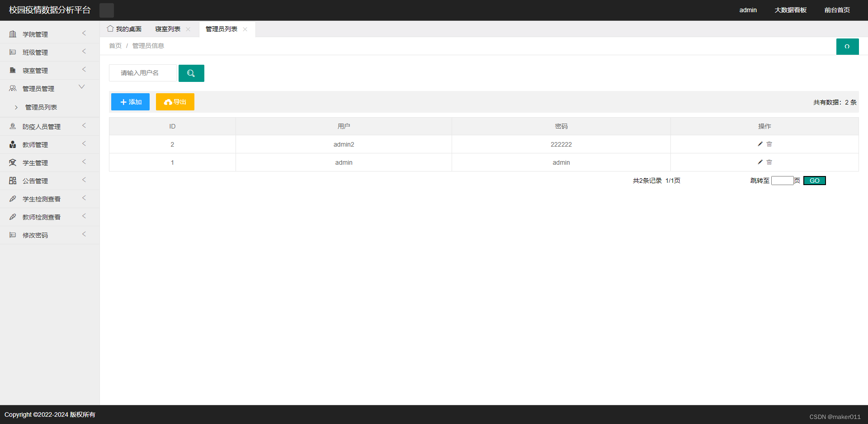Click the 学生管理 graduate icon

click(x=13, y=163)
